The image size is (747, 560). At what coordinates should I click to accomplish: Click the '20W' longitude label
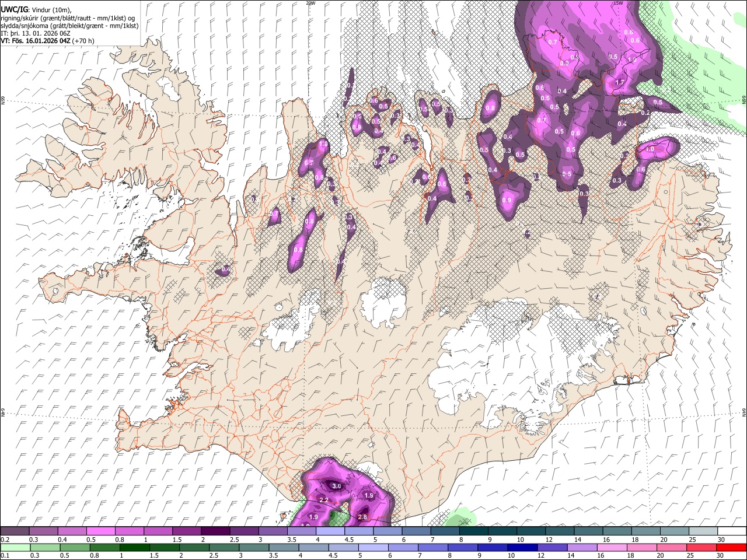(310, 3)
